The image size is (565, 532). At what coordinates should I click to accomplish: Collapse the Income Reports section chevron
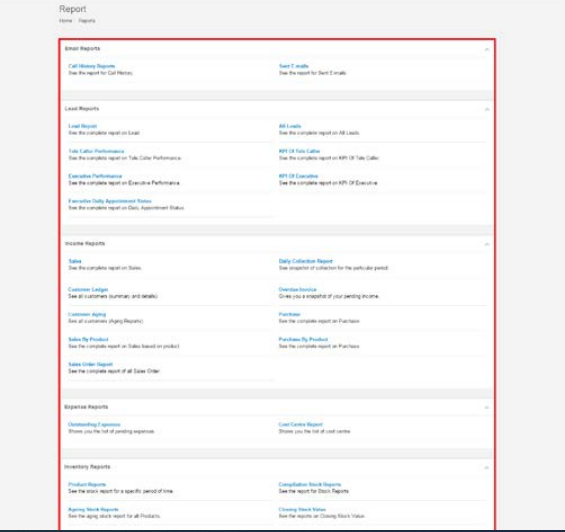pyautogui.click(x=487, y=244)
